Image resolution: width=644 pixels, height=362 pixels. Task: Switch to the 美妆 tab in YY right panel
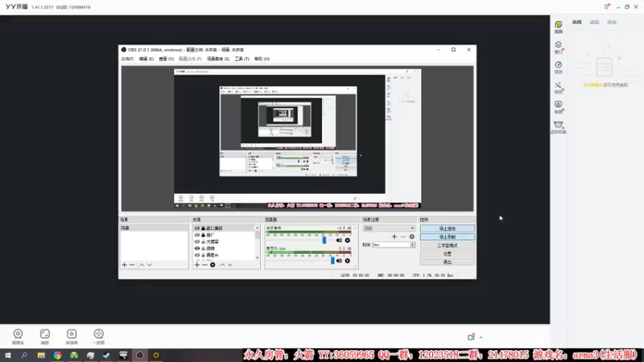[x=612, y=23]
